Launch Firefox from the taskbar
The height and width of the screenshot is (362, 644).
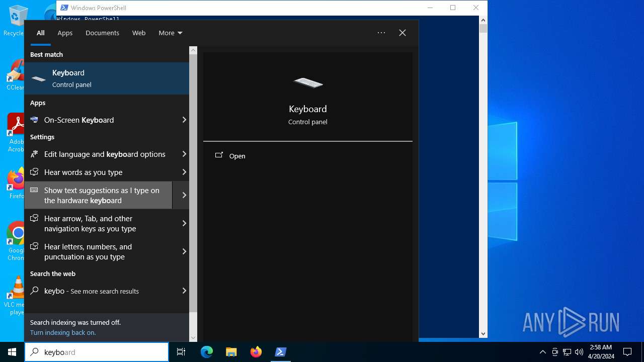pyautogui.click(x=256, y=352)
